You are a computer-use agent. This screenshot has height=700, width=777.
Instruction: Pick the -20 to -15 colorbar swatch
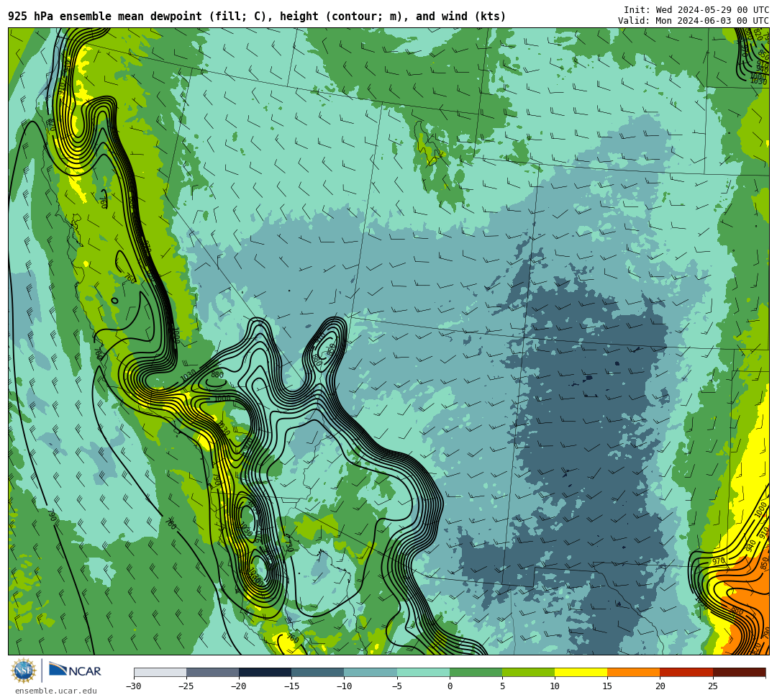click(x=265, y=672)
